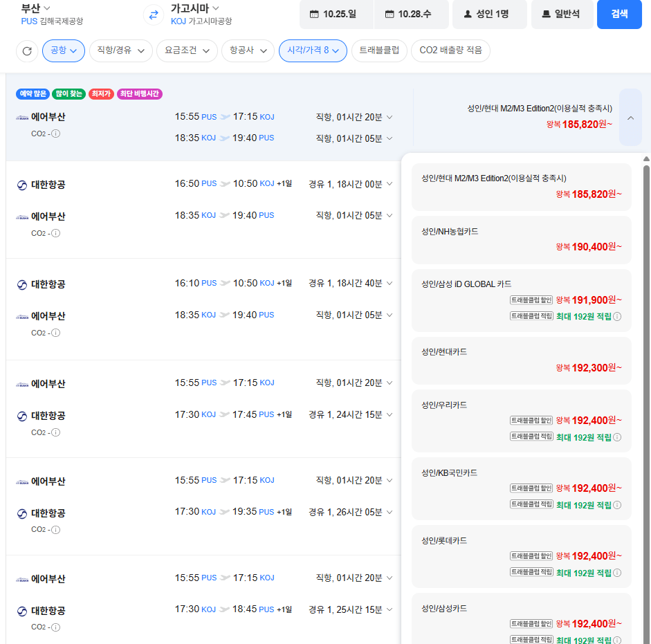Image resolution: width=651 pixels, height=644 pixels.
Task: Click the 트래블클럽 할인 tag on KB국민카드 fare
Action: [531, 488]
